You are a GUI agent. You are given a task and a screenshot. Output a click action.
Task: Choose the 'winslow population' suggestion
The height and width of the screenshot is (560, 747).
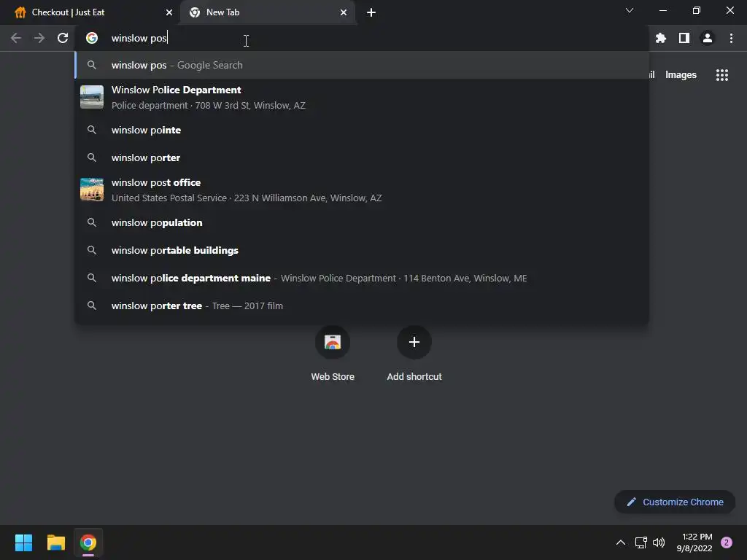coord(362,223)
